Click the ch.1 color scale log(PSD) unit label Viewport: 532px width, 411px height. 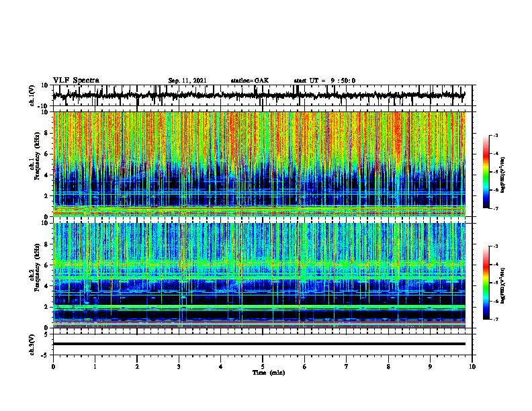[x=503, y=175]
